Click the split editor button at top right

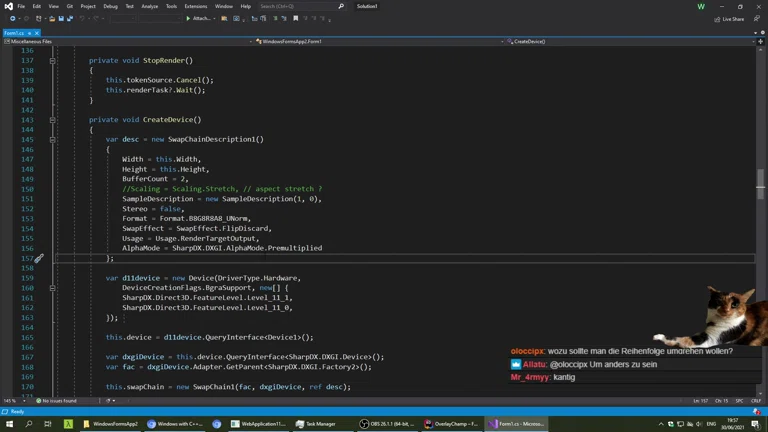761,42
